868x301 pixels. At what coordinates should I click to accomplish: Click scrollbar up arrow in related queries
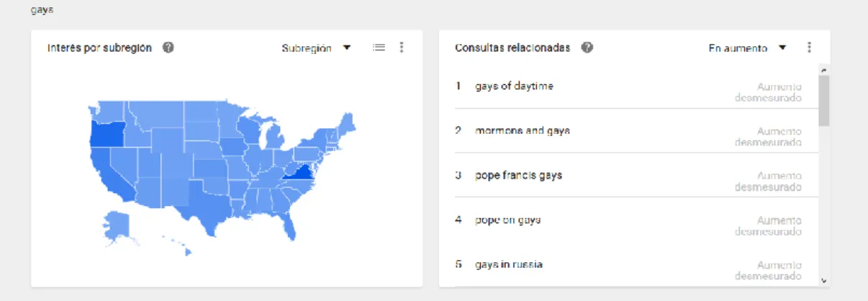click(x=824, y=70)
